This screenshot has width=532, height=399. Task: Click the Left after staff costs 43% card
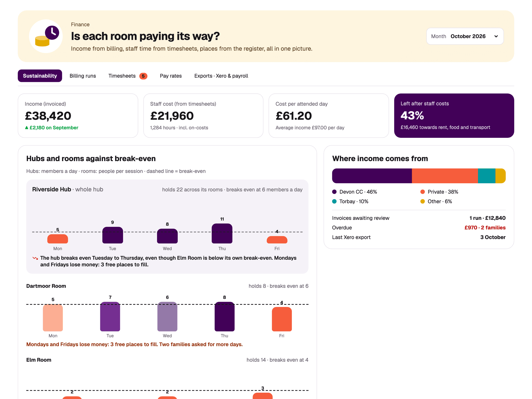(x=454, y=115)
